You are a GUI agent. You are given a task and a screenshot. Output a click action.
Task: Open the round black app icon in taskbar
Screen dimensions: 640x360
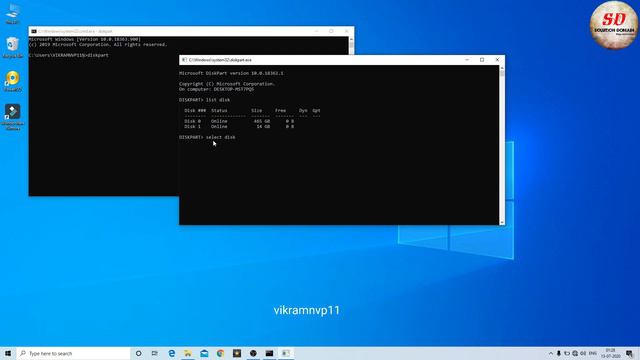coord(253,353)
